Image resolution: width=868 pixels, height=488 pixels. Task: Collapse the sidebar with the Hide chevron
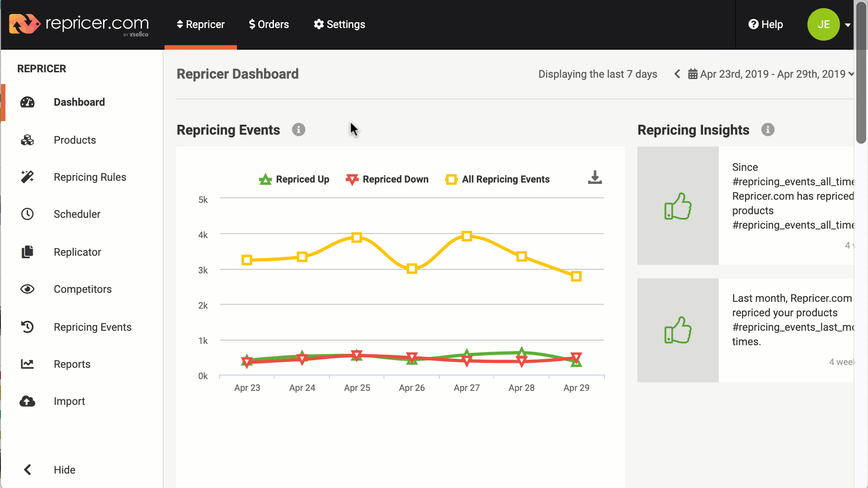coord(28,470)
